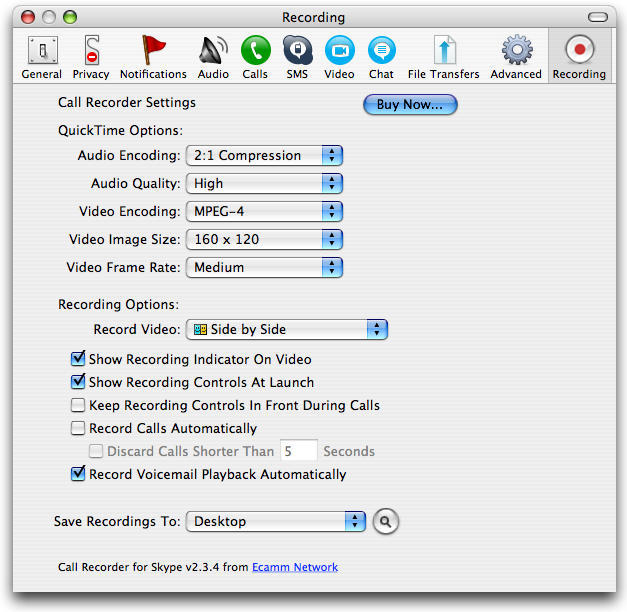627x612 pixels.
Task: Click the magnifier reveal-folder button
Action: click(385, 521)
